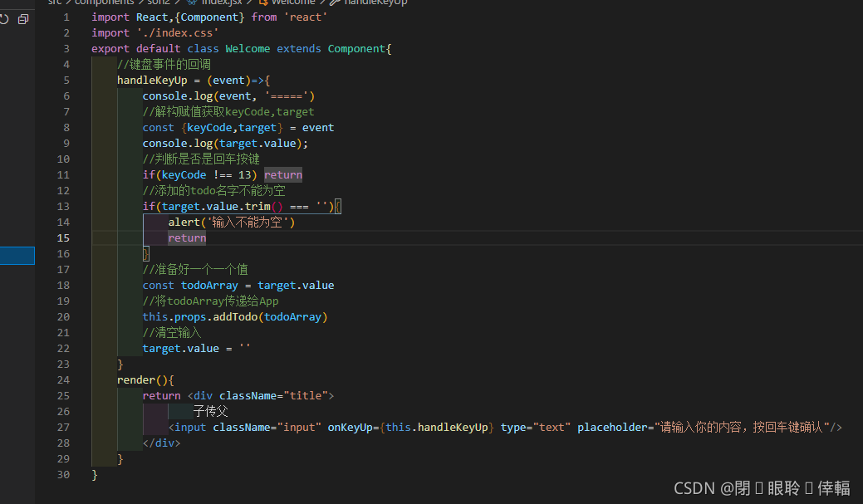Click the alert call '输入不能为空'
The width and height of the screenshot is (863, 504).
pyautogui.click(x=232, y=223)
